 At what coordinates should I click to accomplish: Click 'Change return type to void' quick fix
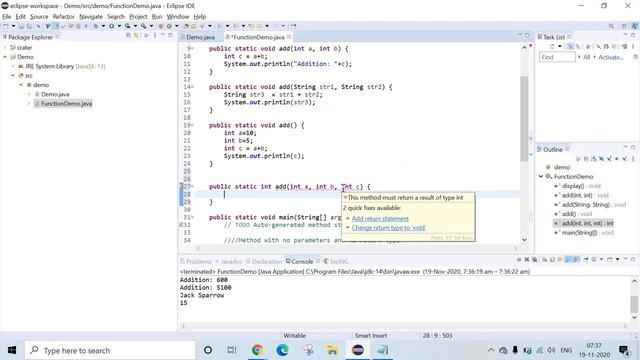pyautogui.click(x=389, y=228)
